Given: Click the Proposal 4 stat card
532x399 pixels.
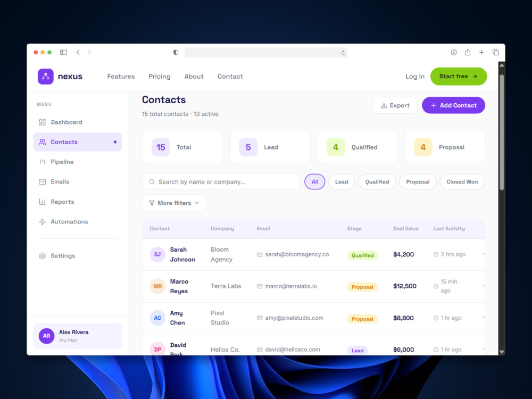Looking at the screenshot, I should click(445, 147).
